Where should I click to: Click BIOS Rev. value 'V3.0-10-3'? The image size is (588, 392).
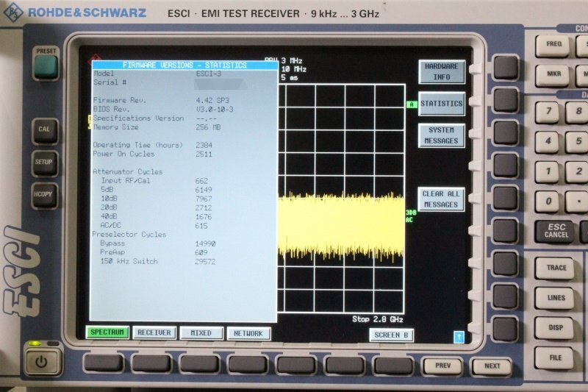(x=215, y=110)
